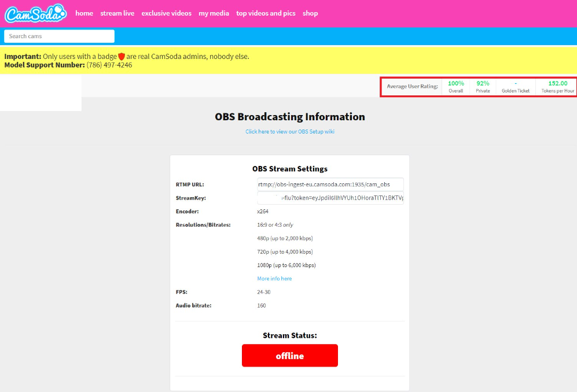Click the red admin badge shield icon
The image size is (577, 392).
click(x=122, y=57)
